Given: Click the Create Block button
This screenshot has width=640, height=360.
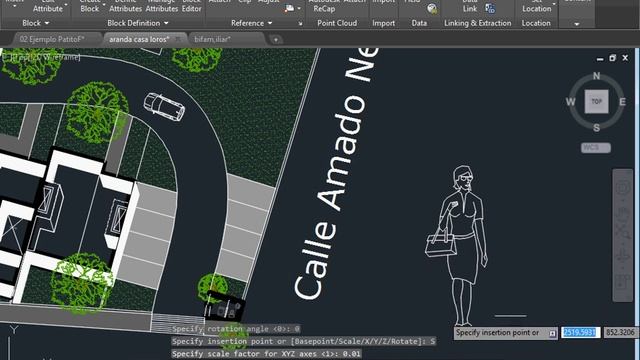Looking at the screenshot, I should pyautogui.click(x=90, y=6).
